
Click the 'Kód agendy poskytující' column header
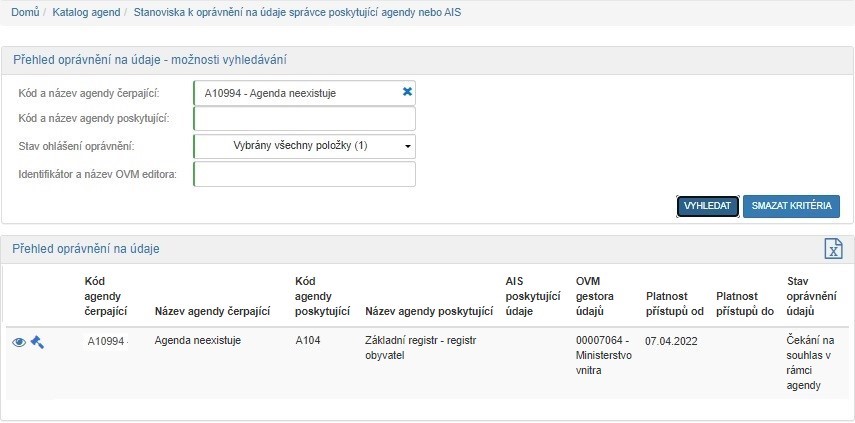(322, 297)
